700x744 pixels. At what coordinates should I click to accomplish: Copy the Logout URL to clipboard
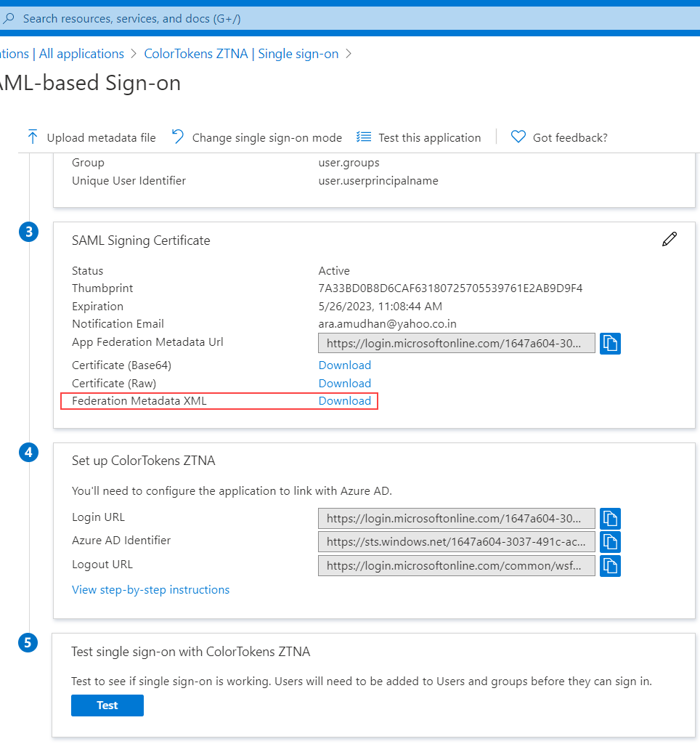(x=610, y=565)
